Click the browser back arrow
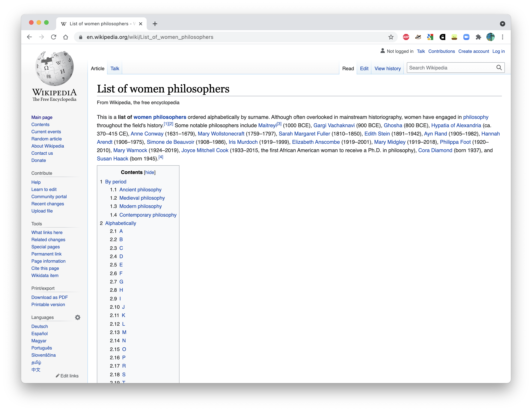 [x=29, y=37]
